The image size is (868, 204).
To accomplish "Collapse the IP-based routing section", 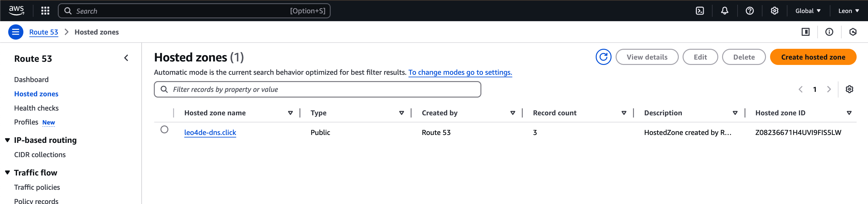I will pyautogui.click(x=7, y=140).
